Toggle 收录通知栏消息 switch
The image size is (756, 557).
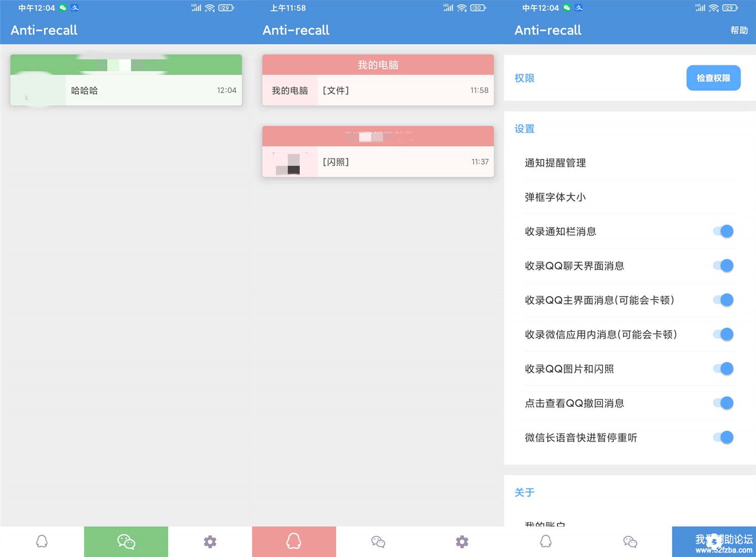coord(723,231)
